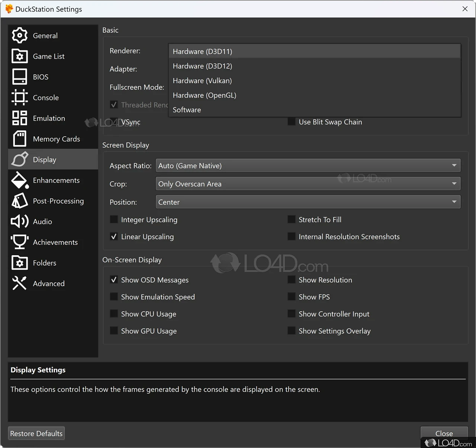The image size is (476, 448).
Task: Click the Audio speaker icon
Action: [20, 221]
